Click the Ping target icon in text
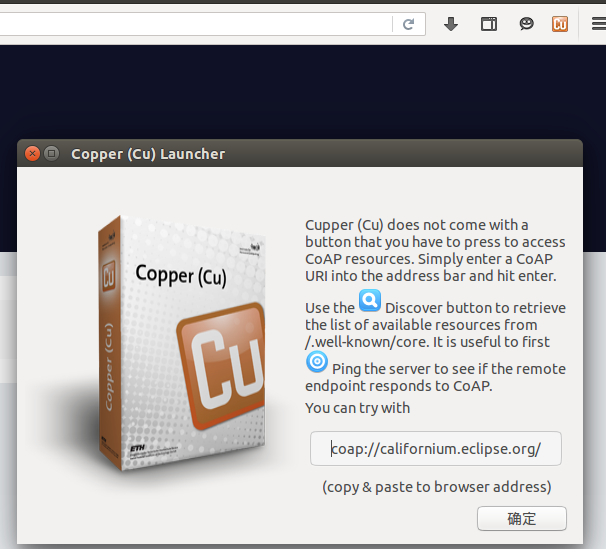606x549 pixels. click(317, 362)
